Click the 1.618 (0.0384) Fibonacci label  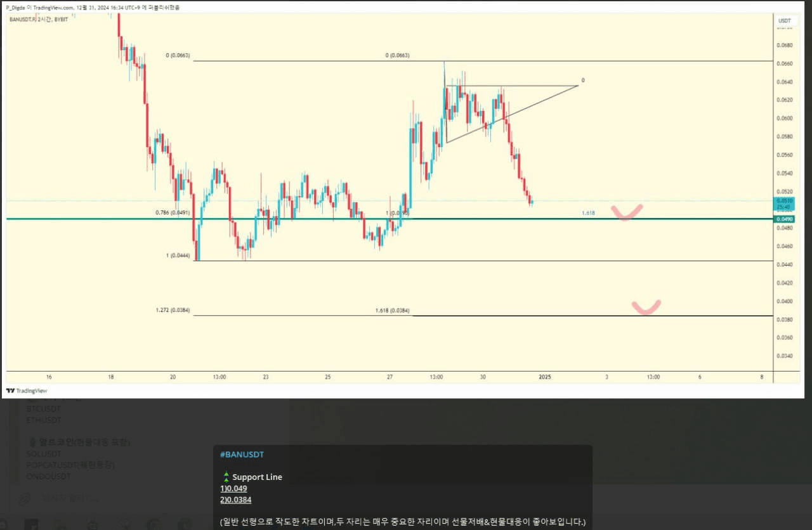[x=392, y=311]
